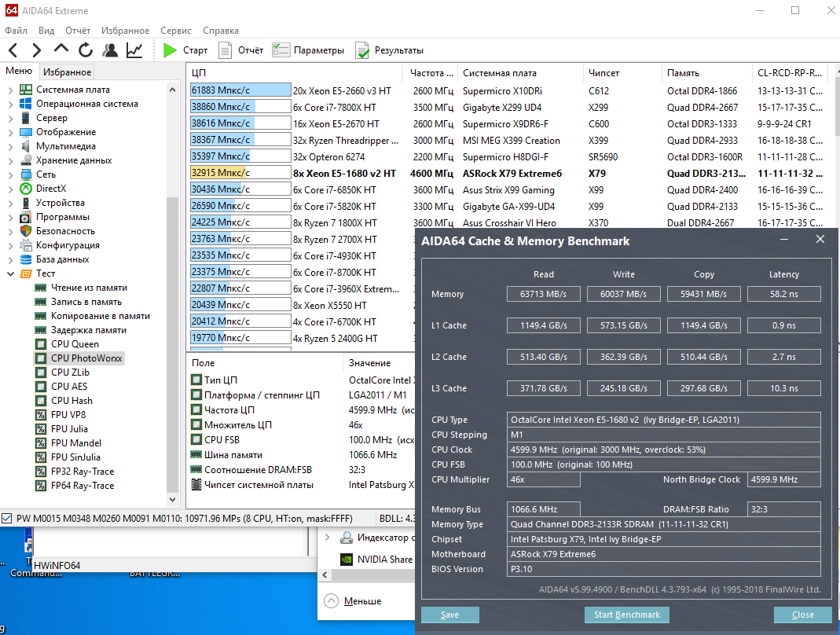Select Системная плата motherboard icon in tree
Screen dimensions: 840x635
[x=26, y=90]
